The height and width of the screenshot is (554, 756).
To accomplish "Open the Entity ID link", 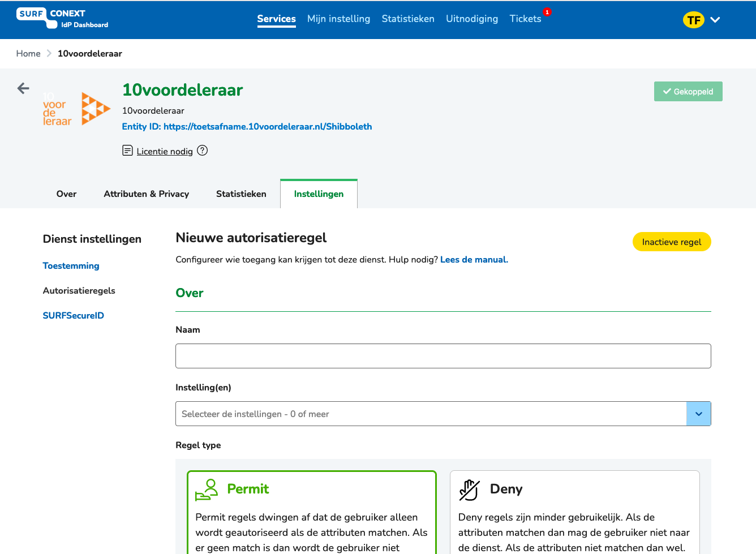I will (247, 126).
